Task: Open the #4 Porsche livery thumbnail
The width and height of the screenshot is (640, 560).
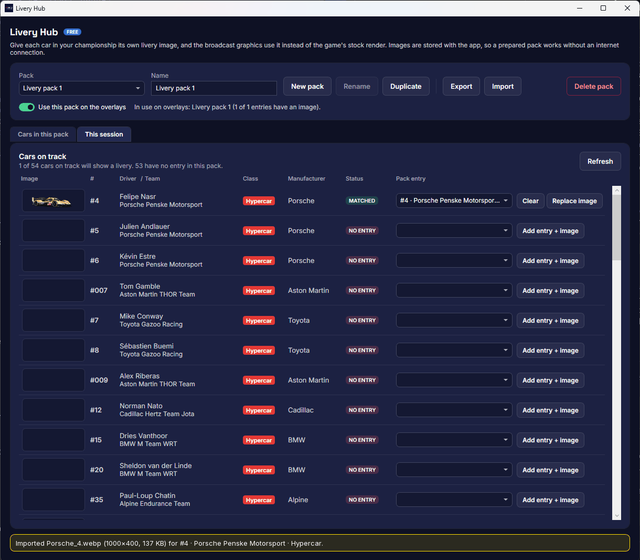Action: tap(53, 201)
